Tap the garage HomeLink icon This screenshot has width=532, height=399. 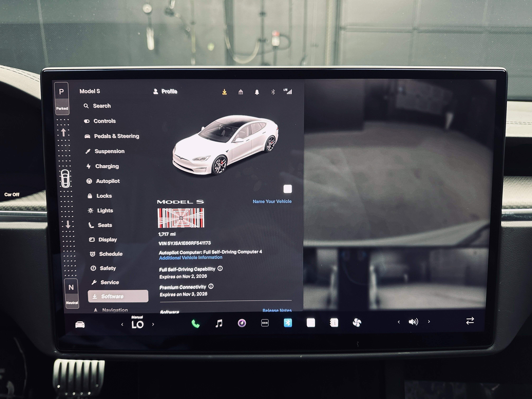coord(241,92)
